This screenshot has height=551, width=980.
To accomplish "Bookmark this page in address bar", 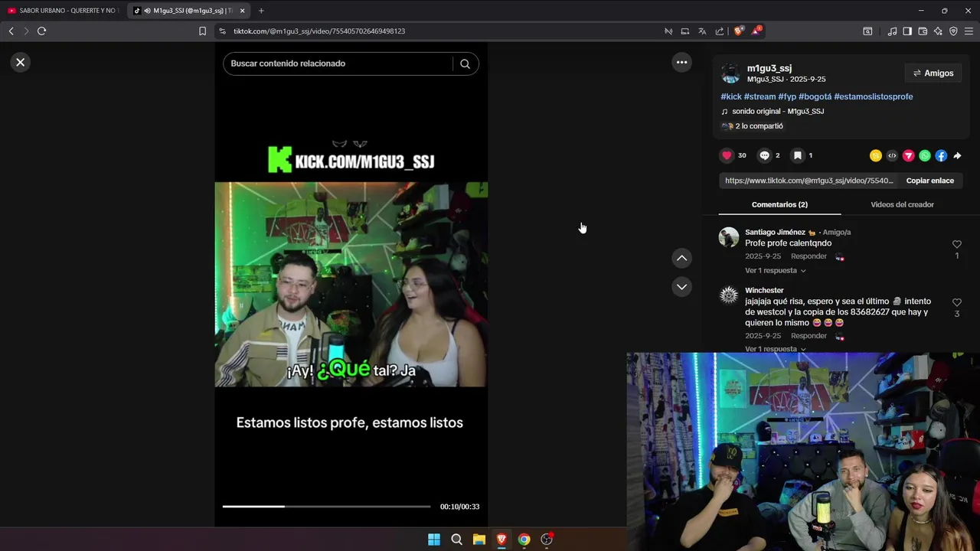I will 202,31.
